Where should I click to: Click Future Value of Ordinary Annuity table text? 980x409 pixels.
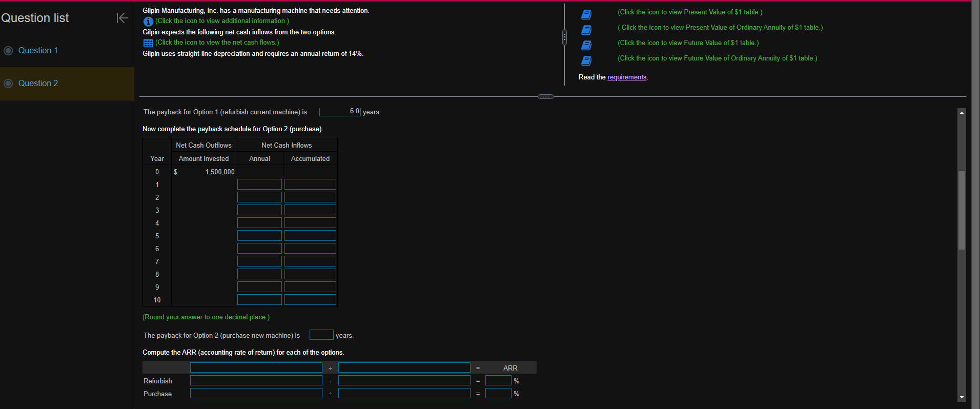(x=718, y=58)
